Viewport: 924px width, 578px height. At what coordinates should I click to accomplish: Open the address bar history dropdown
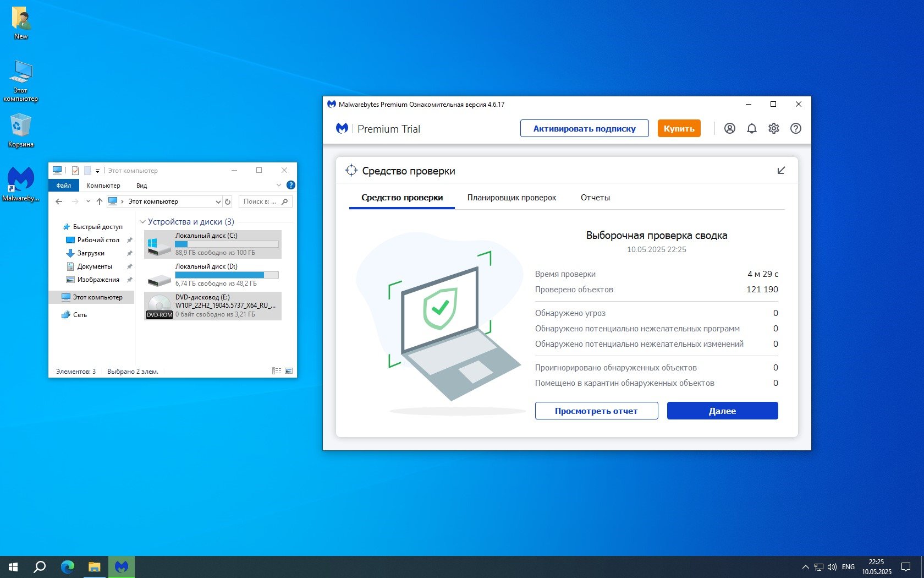[218, 201]
